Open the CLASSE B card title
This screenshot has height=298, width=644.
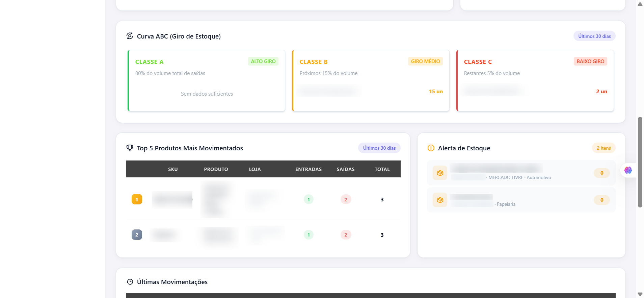[x=314, y=62]
